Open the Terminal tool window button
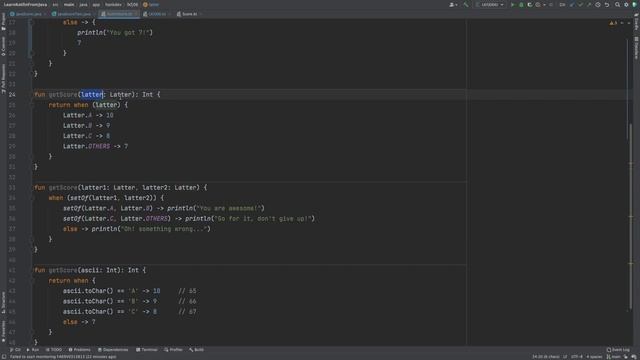 click(147, 350)
